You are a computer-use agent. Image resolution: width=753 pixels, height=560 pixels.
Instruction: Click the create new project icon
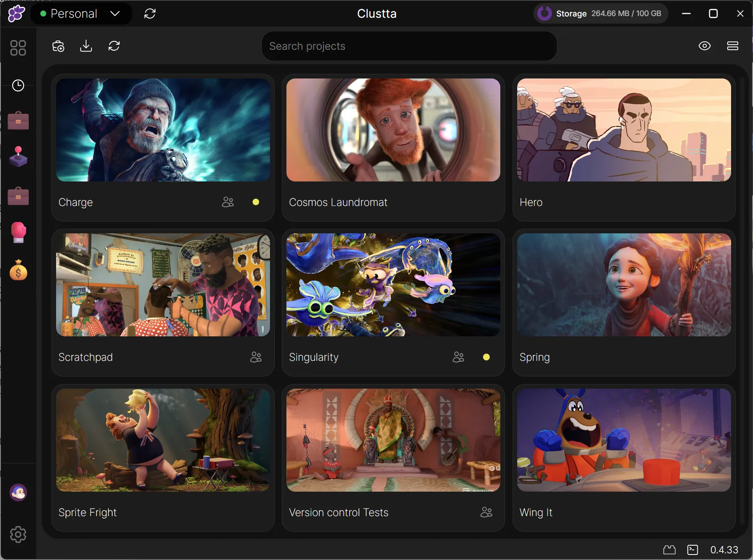[58, 46]
